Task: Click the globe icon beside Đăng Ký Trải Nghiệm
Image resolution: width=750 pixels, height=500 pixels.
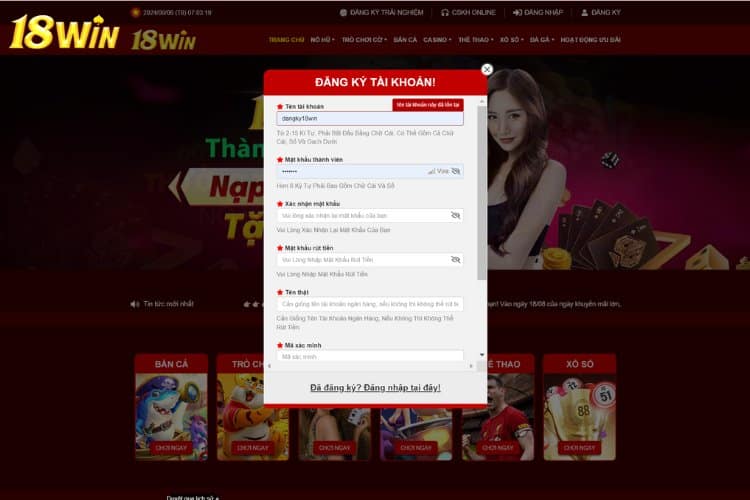Action: point(343,12)
